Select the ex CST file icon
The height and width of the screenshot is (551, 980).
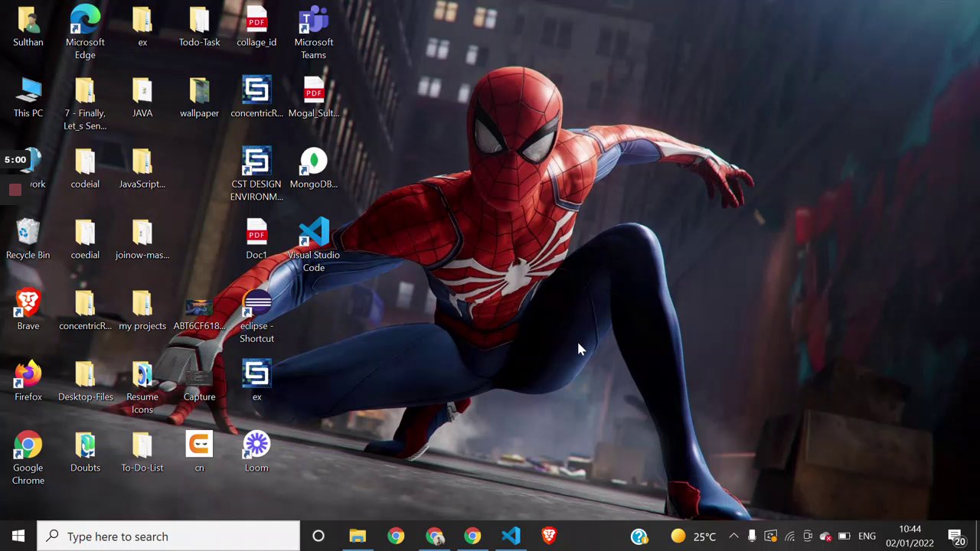[256, 382]
